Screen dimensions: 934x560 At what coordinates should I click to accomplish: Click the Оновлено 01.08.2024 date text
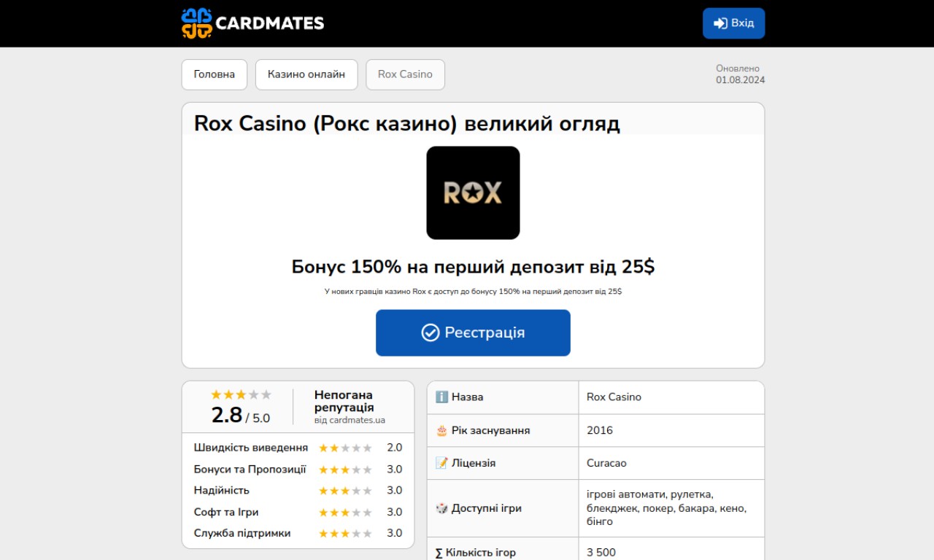[741, 74]
